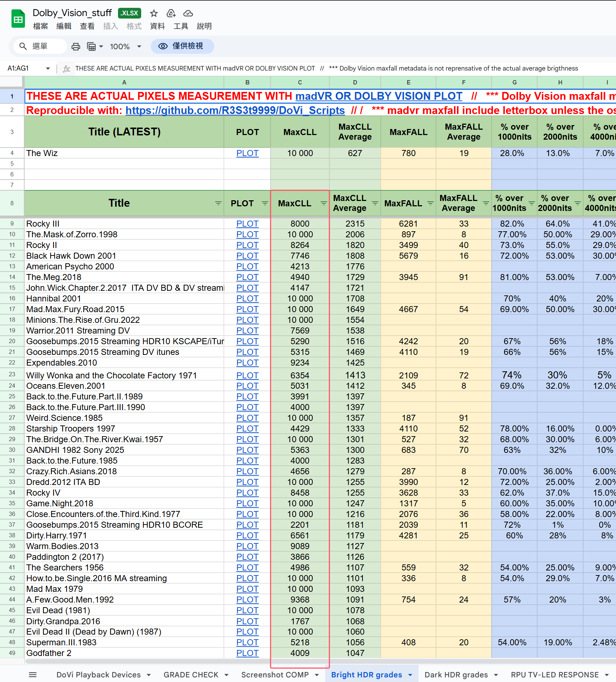Image resolution: width=616 pixels, height=682 pixels.
Task: Open GRADE CHECK tab menu arrow
Action: [226, 675]
